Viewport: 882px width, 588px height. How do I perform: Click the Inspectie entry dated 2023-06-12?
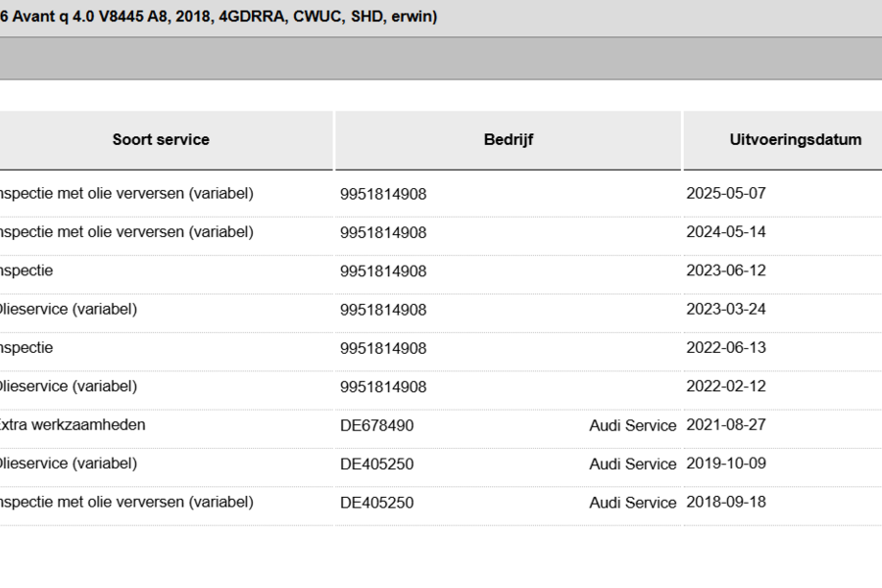tap(26, 270)
